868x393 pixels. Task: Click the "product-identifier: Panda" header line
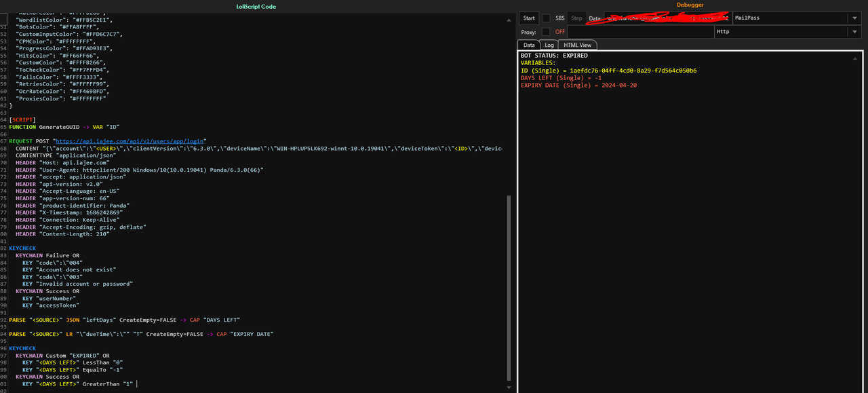[x=73, y=206]
